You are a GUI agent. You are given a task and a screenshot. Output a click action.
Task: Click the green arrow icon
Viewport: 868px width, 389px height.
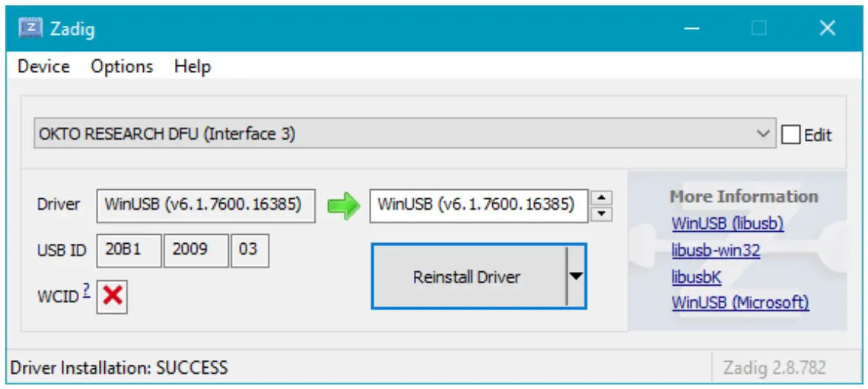click(x=343, y=206)
